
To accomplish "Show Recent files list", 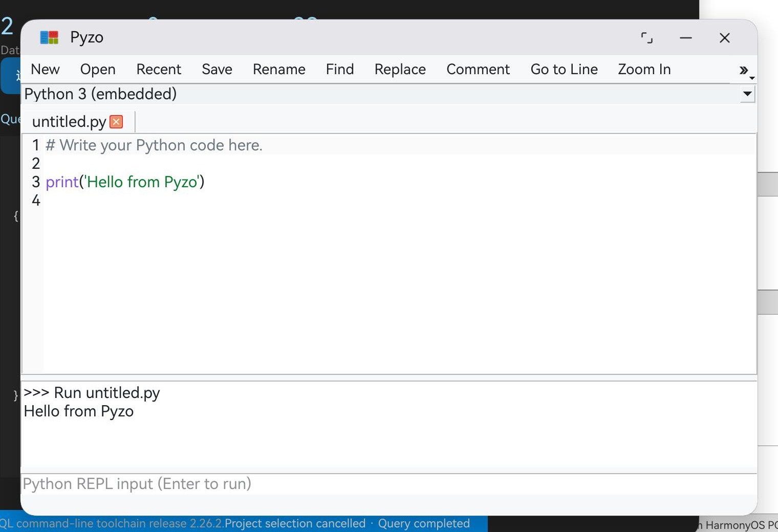I will pos(159,69).
